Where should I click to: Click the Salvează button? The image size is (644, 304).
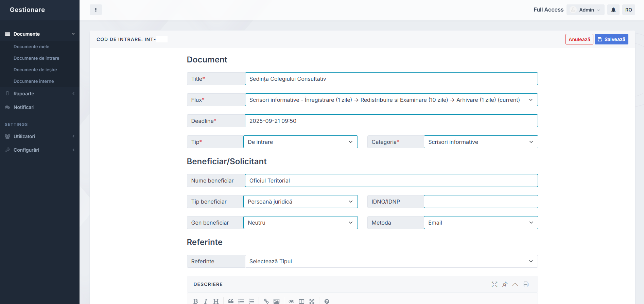click(611, 39)
